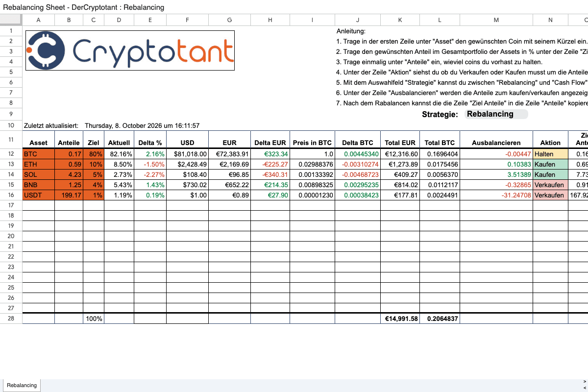Click the EUR value €652.22

(229, 185)
